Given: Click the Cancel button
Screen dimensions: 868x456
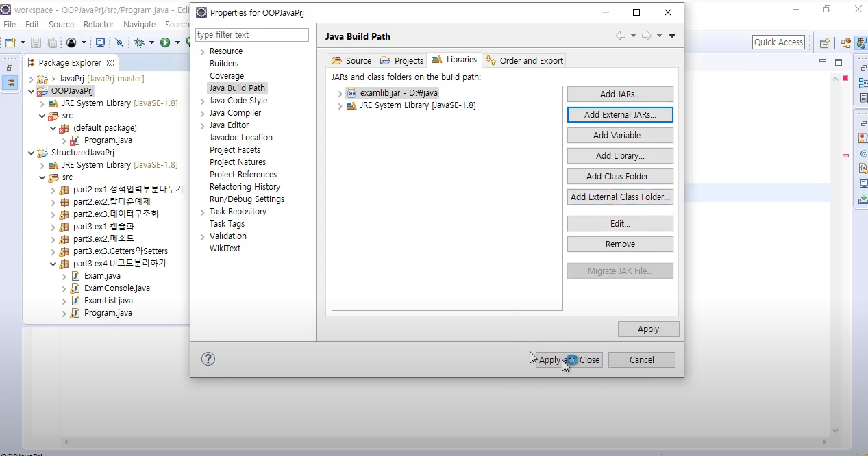Looking at the screenshot, I should tap(641, 359).
